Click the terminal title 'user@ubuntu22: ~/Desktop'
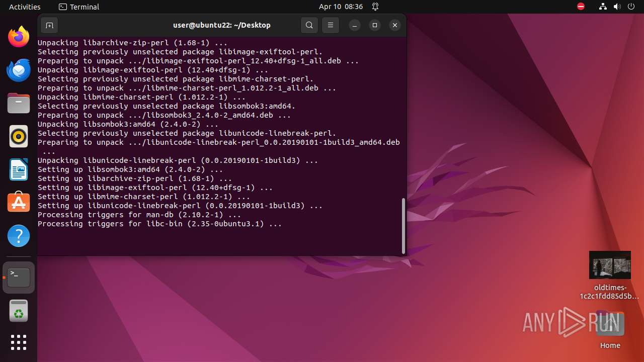Image resolution: width=644 pixels, height=362 pixels. pyautogui.click(x=221, y=25)
